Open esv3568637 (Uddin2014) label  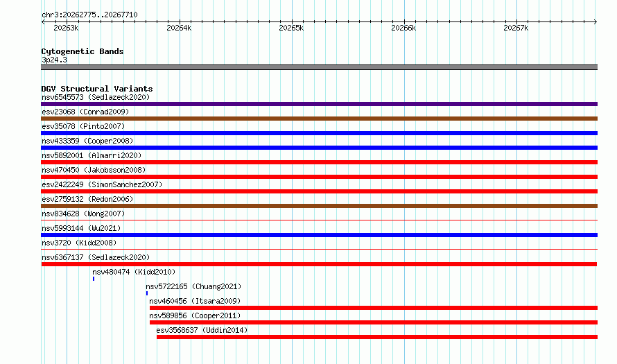coord(202,330)
